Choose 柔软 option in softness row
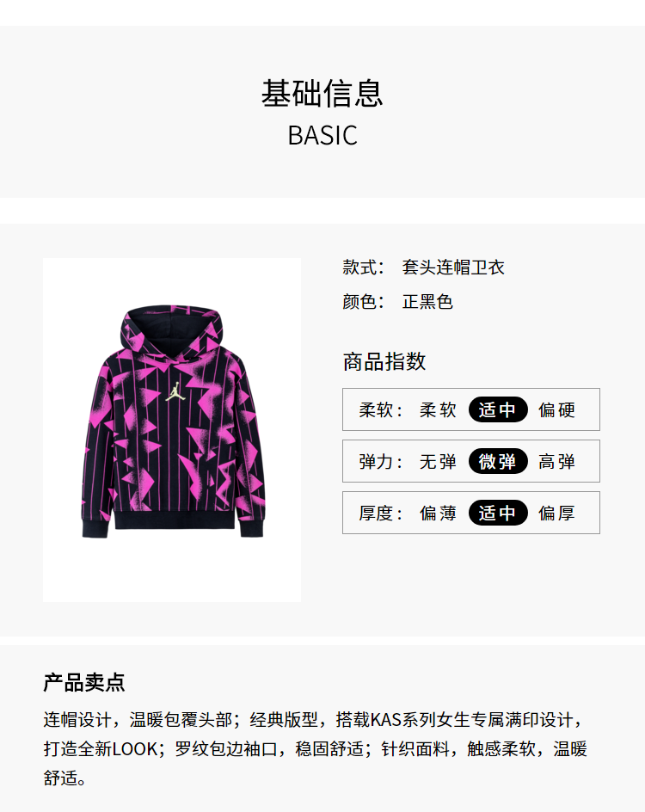The image size is (645, 812). (438, 409)
